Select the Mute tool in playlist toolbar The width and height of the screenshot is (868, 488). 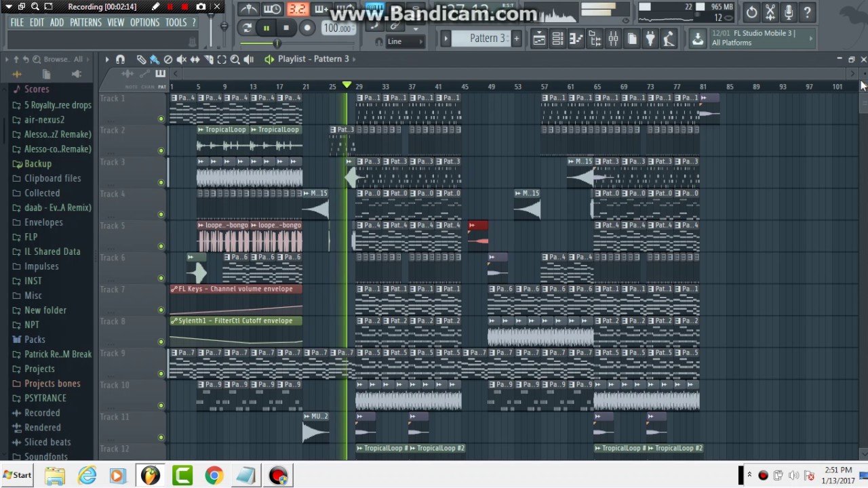[181, 60]
